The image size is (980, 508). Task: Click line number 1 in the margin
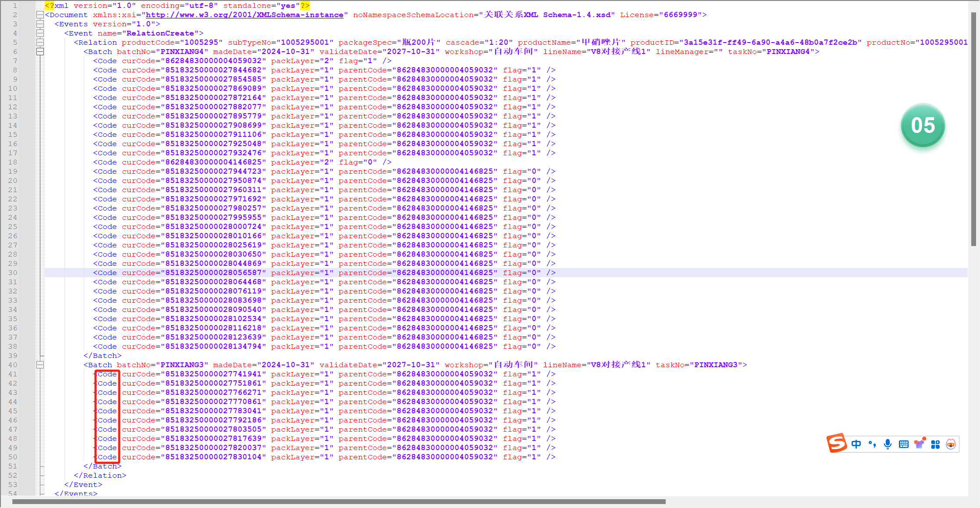pyautogui.click(x=15, y=6)
